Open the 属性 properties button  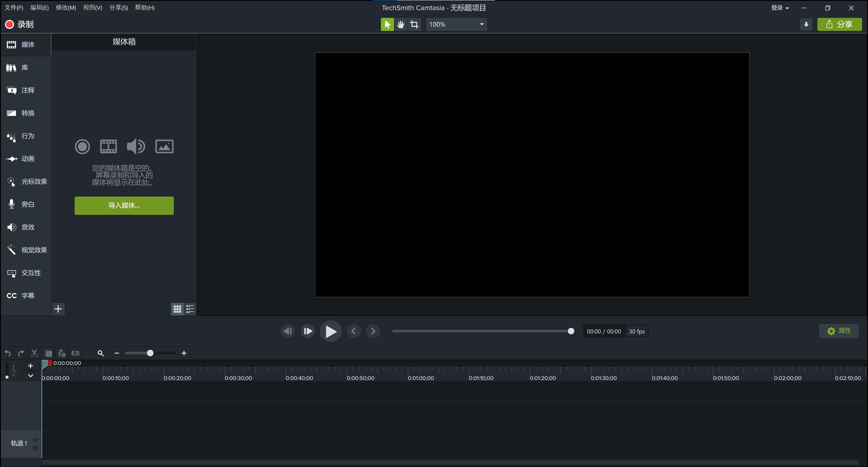tap(839, 331)
